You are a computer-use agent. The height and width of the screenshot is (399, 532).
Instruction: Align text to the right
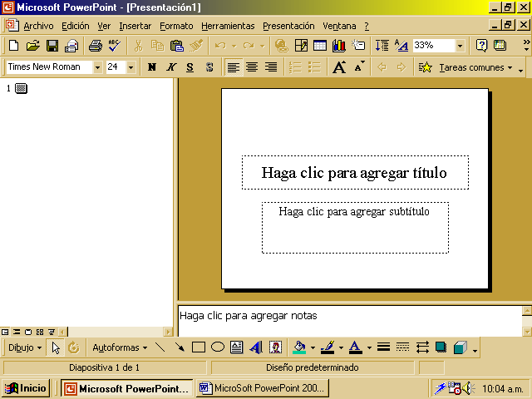[x=271, y=67]
